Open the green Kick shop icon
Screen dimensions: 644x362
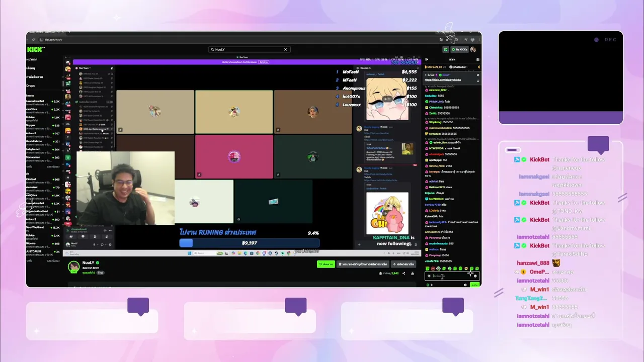click(445, 49)
